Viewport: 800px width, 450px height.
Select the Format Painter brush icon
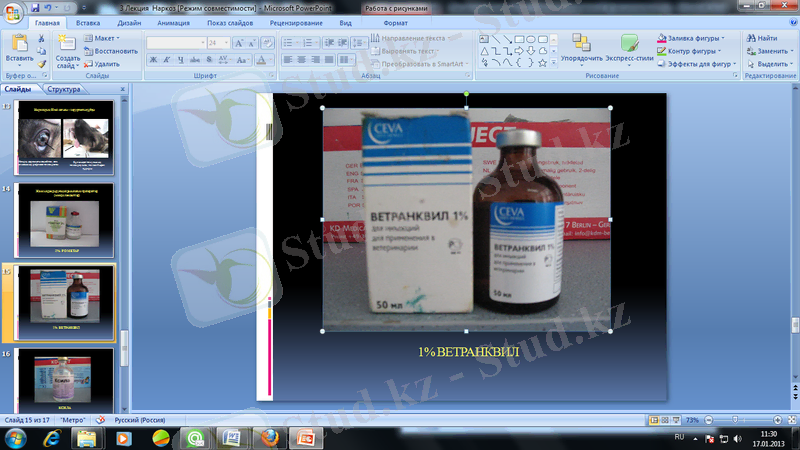(x=41, y=64)
